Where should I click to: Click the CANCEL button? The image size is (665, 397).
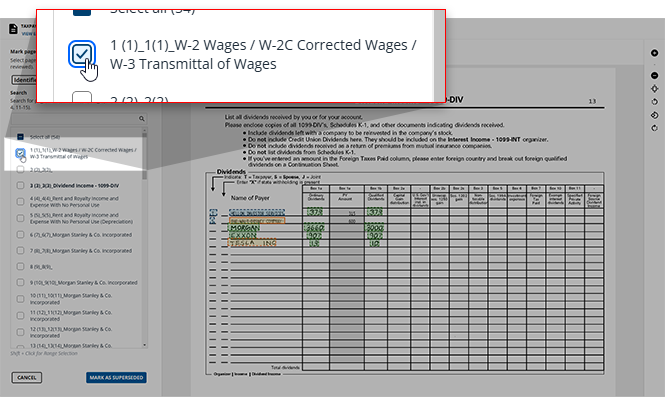pyautogui.click(x=27, y=377)
